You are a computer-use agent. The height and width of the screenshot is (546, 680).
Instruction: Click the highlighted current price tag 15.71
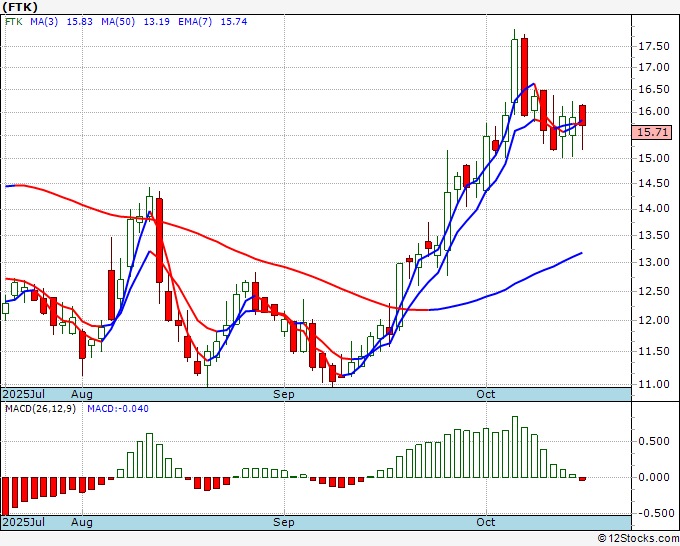tap(652, 132)
